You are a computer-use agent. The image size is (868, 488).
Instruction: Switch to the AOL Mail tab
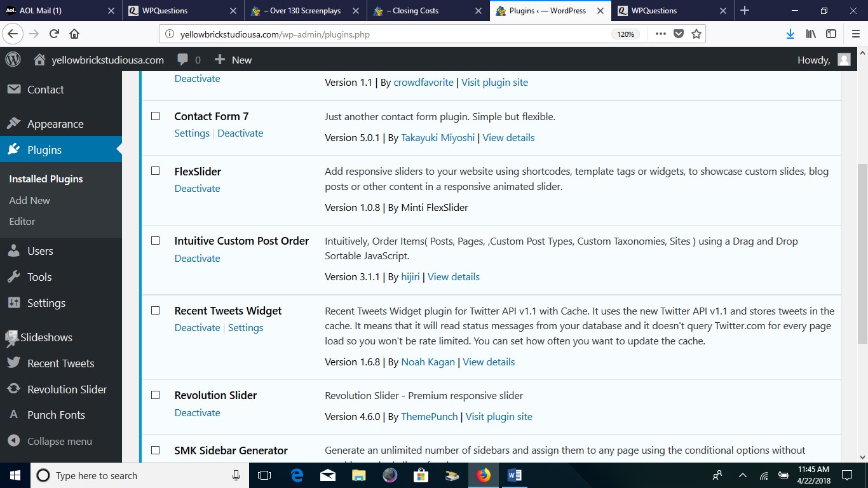point(61,11)
